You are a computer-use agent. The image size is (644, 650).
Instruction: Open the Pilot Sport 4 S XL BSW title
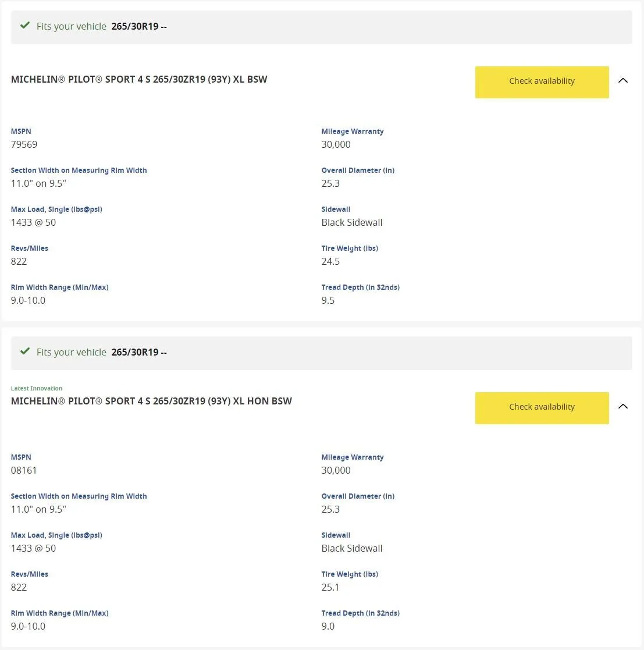pyautogui.click(x=139, y=79)
